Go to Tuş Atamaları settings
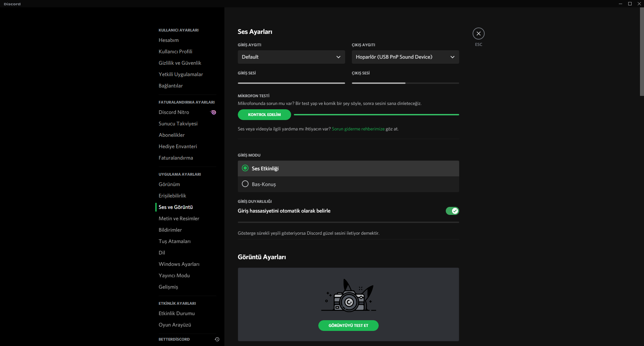 pos(174,241)
